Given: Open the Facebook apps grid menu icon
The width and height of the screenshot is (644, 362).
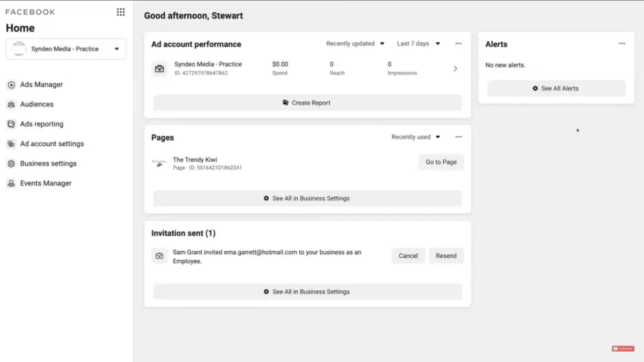Looking at the screenshot, I should (x=120, y=12).
